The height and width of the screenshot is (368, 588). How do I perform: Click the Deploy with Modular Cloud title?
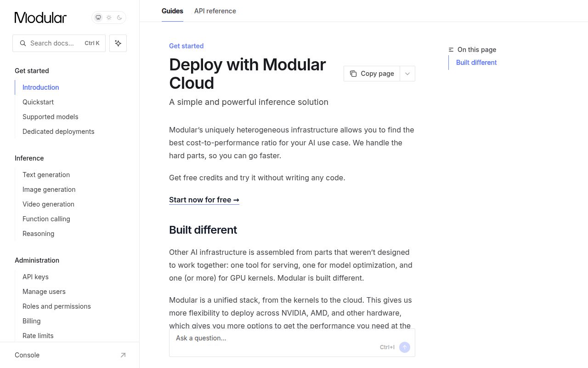tap(248, 74)
